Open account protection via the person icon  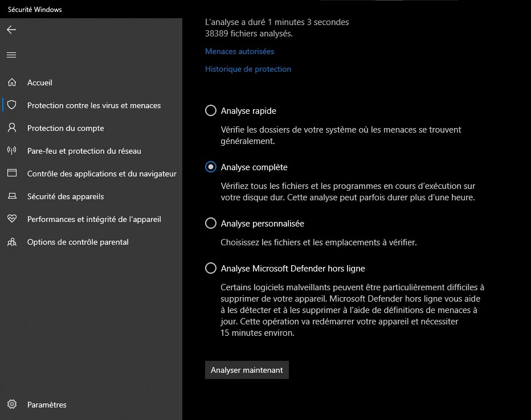[11, 128]
